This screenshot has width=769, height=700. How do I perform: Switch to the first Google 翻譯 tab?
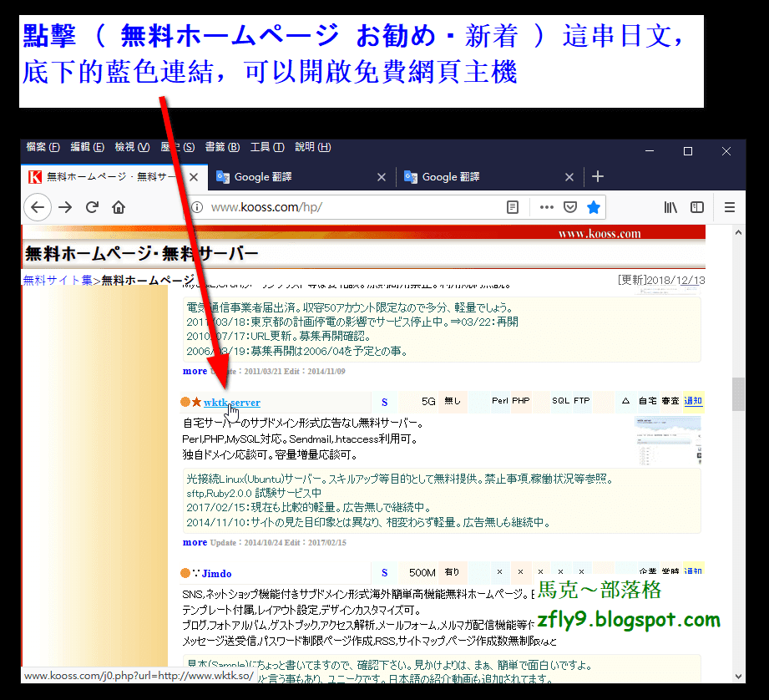(x=302, y=177)
